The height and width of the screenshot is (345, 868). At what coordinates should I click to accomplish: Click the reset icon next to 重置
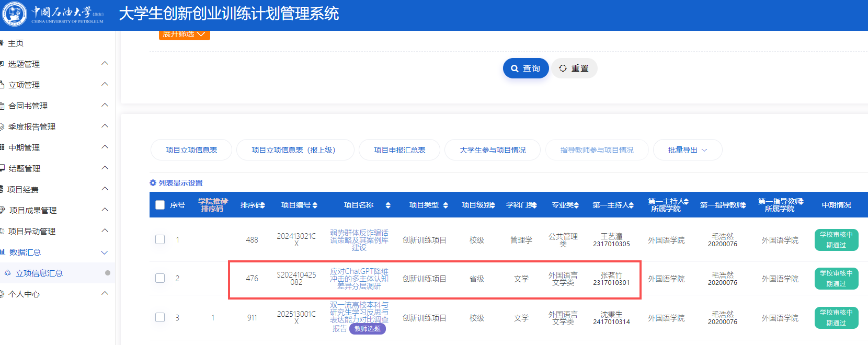563,68
